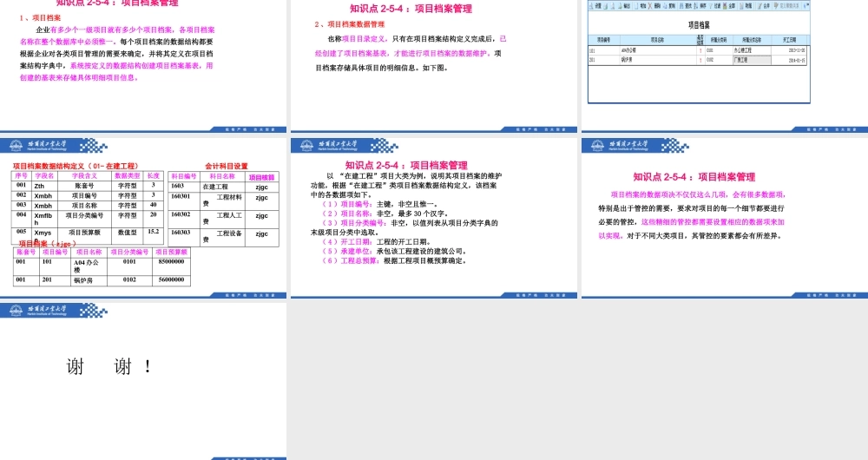The height and width of the screenshot is (460, 868).
Task: Open the slide containing the 会计科目设置 tables
Action: [143, 218]
